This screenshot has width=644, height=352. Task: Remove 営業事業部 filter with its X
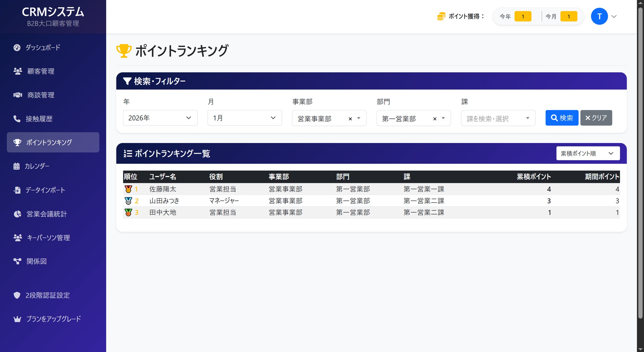(x=350, y=118)
